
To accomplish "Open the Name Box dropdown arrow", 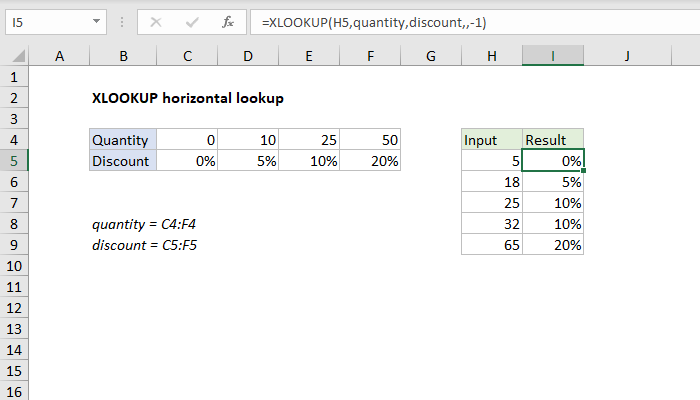I will coord(96,21).
